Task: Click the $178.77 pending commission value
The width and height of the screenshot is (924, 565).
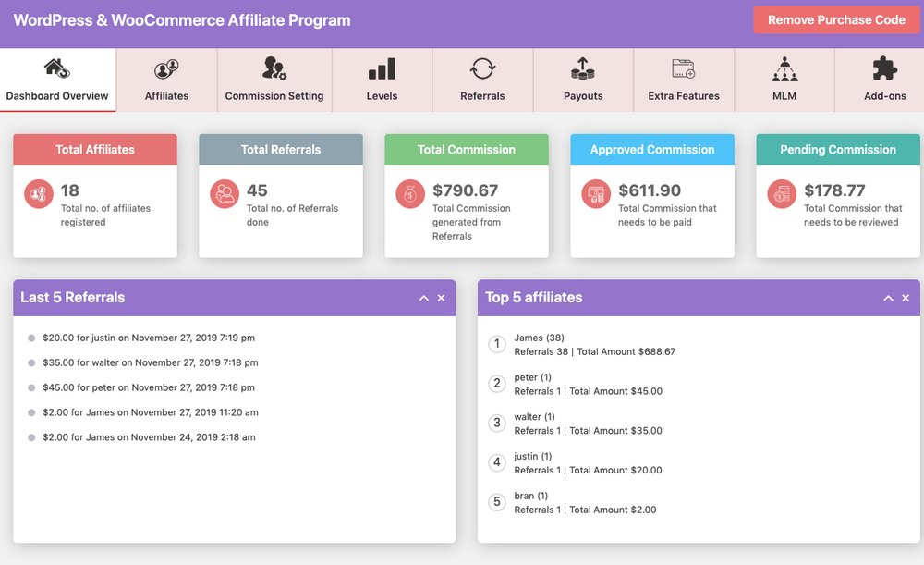Action: [834, 190]
